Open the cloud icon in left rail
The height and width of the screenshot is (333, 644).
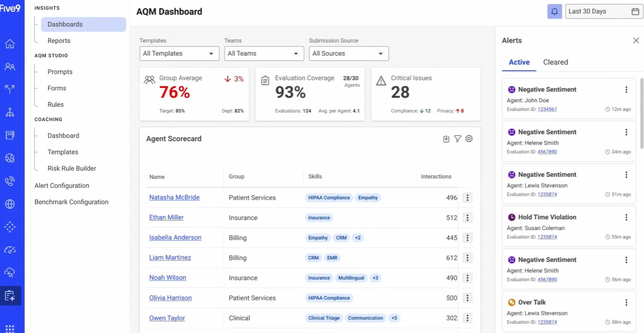coord(10,273)
